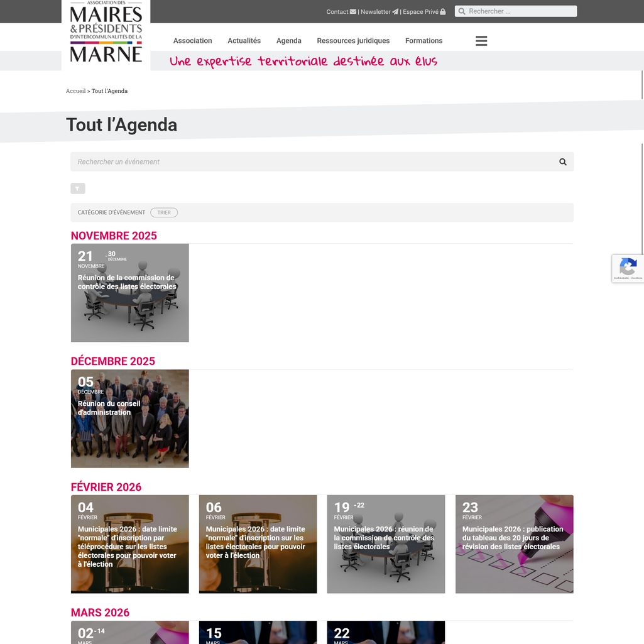Open the Formations menu item
This screenshot has width=644, height=644.
(x=423, y=41)
